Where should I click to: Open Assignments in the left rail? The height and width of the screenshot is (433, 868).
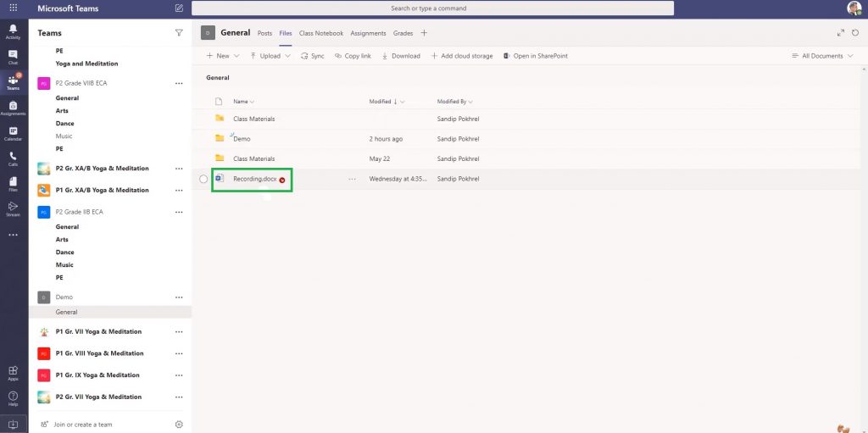coord(14,108)
